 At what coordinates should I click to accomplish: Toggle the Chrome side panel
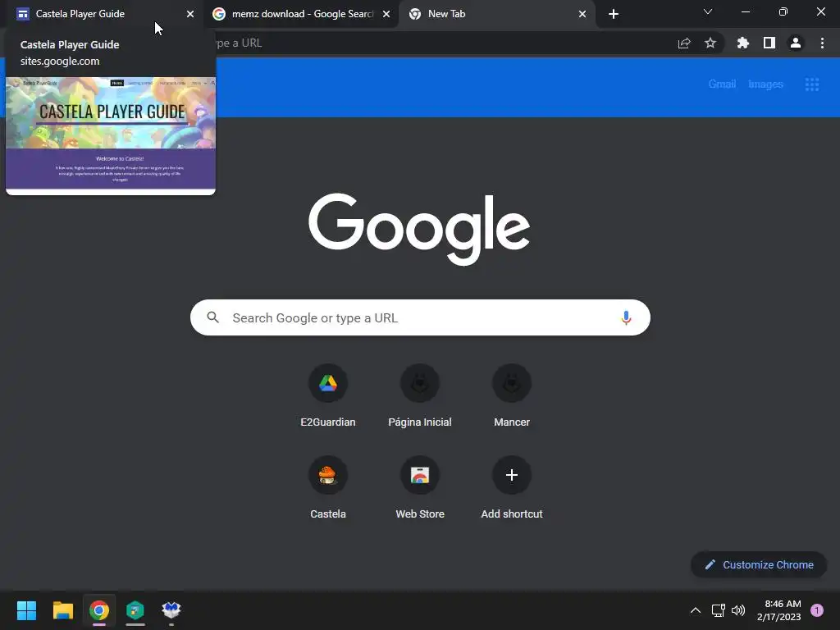pyautogui.click(x=769, y=43)
